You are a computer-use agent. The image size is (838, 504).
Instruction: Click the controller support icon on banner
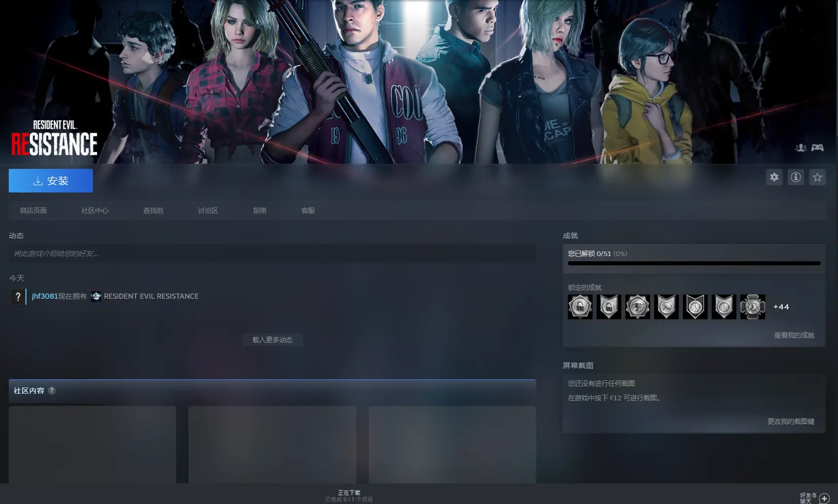(817, 148)
